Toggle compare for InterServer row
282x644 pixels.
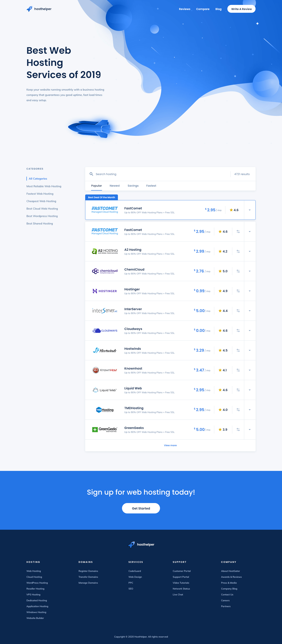238,311
